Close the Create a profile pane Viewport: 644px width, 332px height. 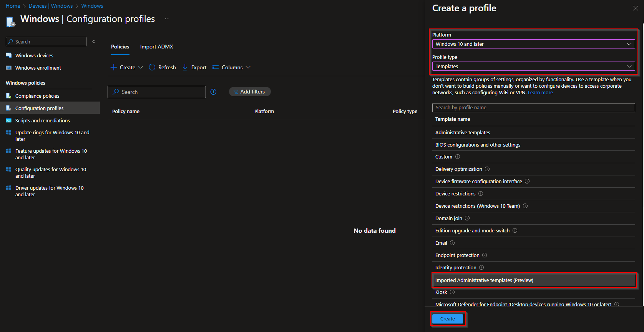635,8
